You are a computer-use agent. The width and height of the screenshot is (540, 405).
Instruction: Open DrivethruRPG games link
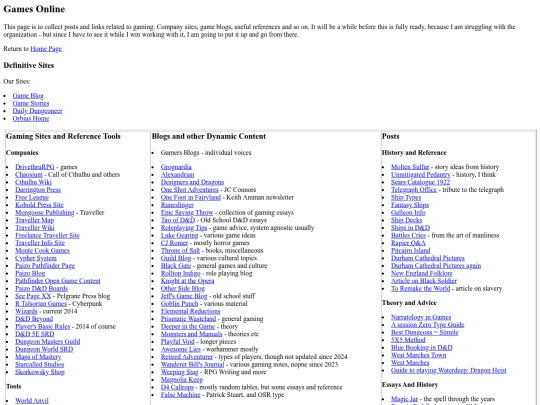[x=35, y=167]
